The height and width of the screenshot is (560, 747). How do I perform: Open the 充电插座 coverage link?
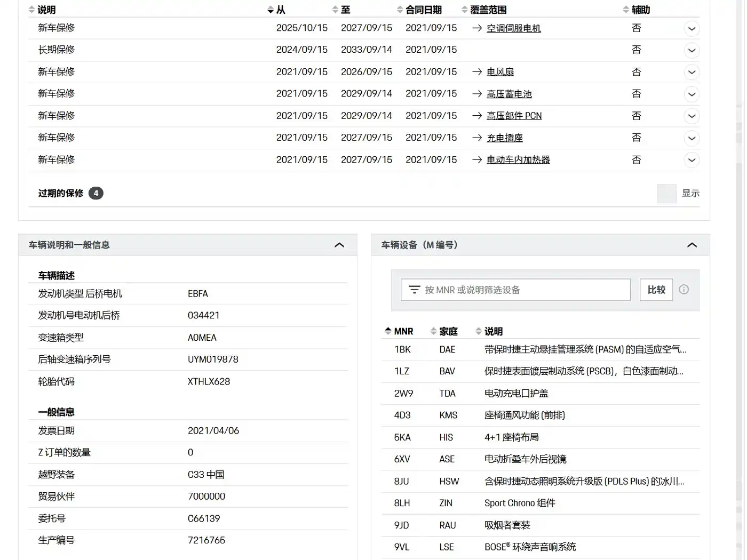point(505,138)
